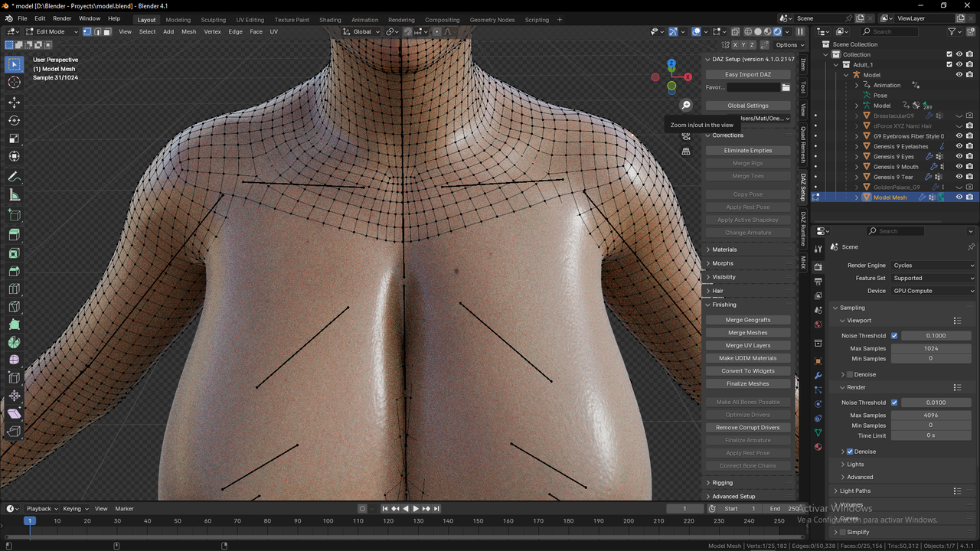This screenshot has width=980, height=551.
Task: Select the Loop Cut tool
Action: (x=15, y=289)
